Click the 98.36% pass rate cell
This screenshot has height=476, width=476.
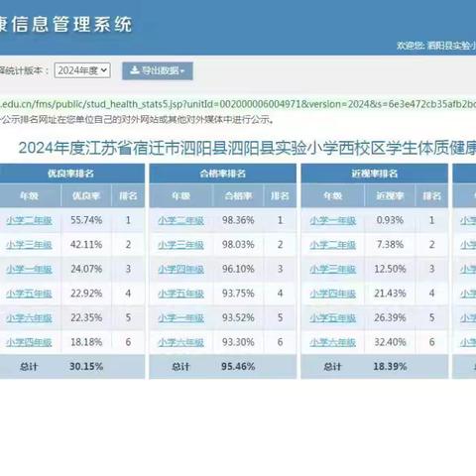click(238, 220)
